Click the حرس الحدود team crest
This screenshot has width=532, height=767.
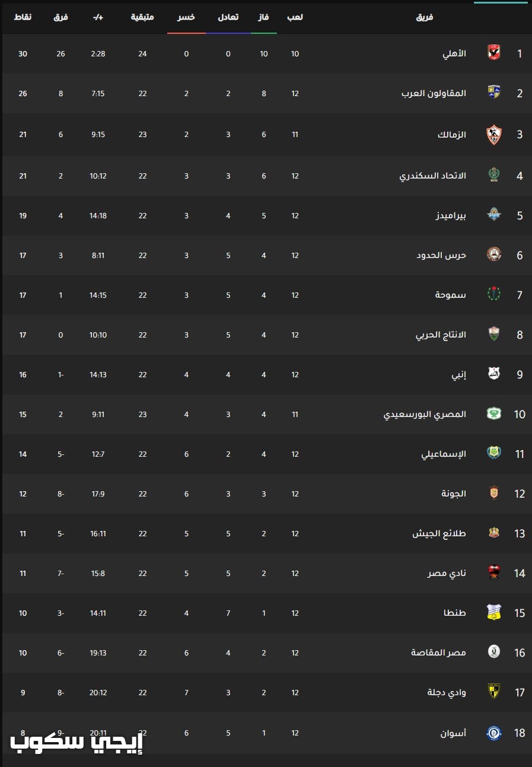[493, 255]
